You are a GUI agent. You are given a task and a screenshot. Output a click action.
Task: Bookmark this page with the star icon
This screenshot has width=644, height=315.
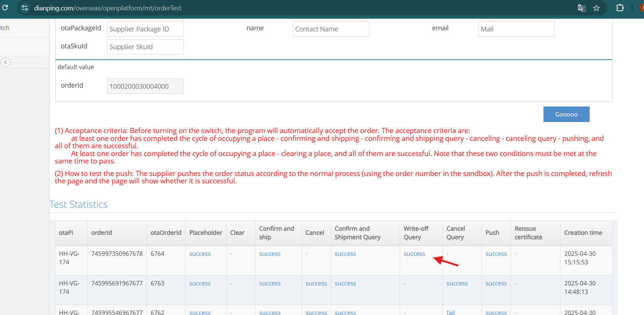point(596,8)
